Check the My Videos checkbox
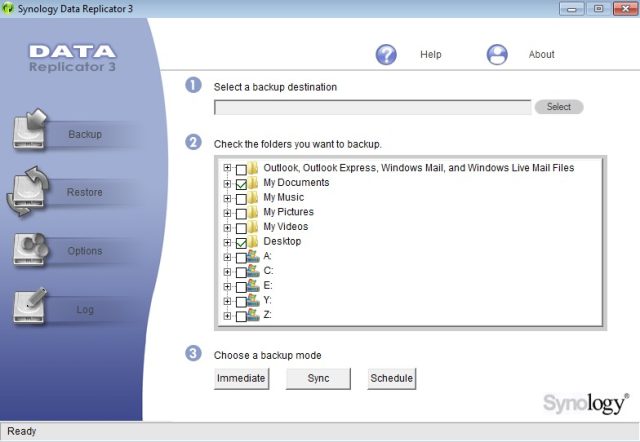 coord(241,229)
